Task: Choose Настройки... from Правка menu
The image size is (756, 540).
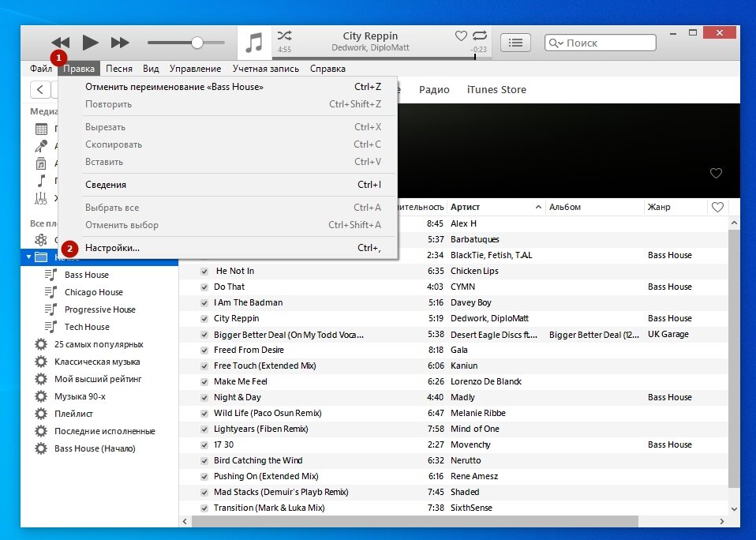Action: 227,248
